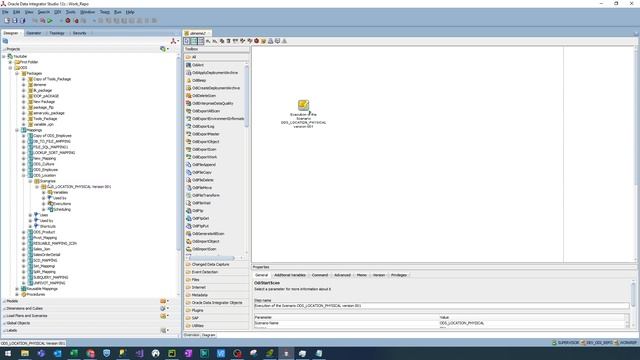The width and height of the screenshot is (640, 360).
Task: Open the File menu
Action: click(5, 12)
